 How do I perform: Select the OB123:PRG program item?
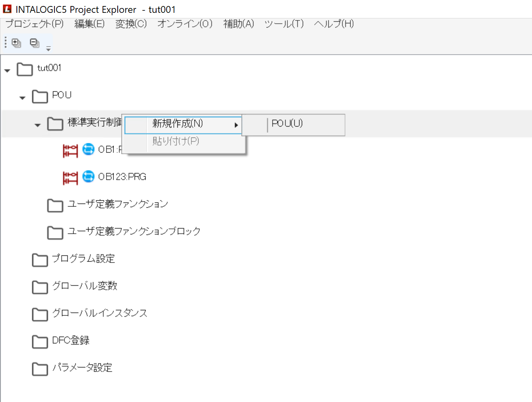coord(122,177)
